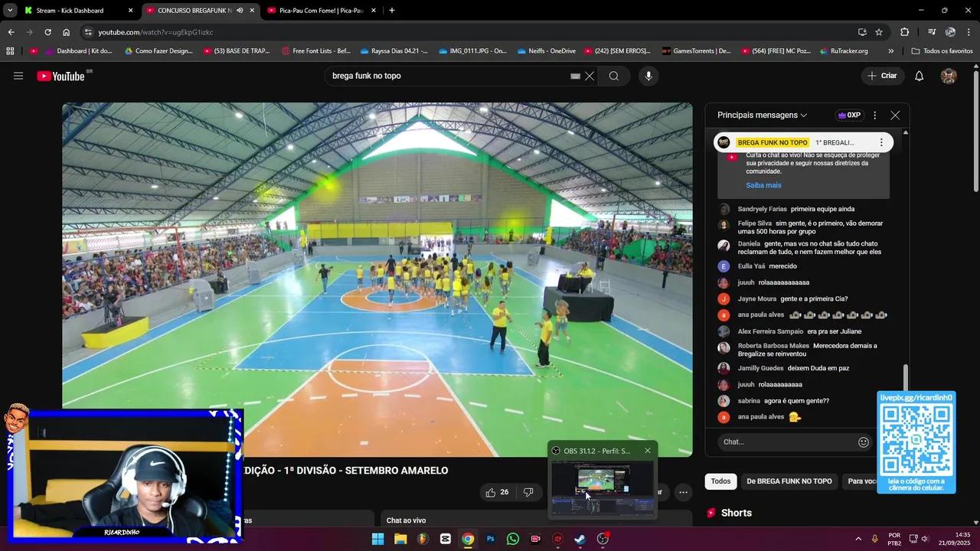This screenshot has height=551, width=980.
Task: Start voice search with the microphone icon
Action: click(648, 76)
